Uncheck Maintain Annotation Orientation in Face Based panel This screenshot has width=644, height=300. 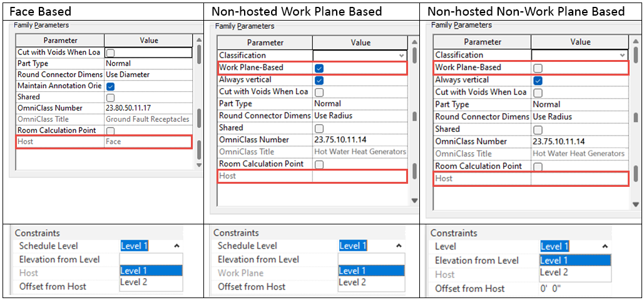[110, 86]
